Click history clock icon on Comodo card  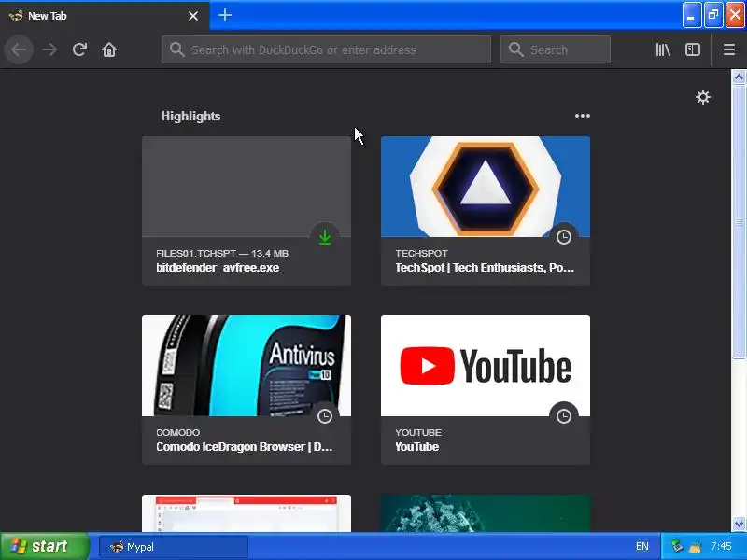325,416
